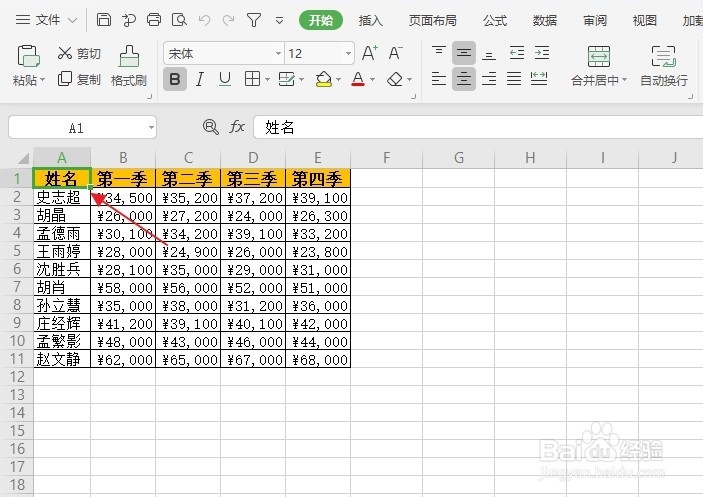Open font name dropdown showing 宋体
The height and width of the screenshot is (497, 703).
coord(278,53)
